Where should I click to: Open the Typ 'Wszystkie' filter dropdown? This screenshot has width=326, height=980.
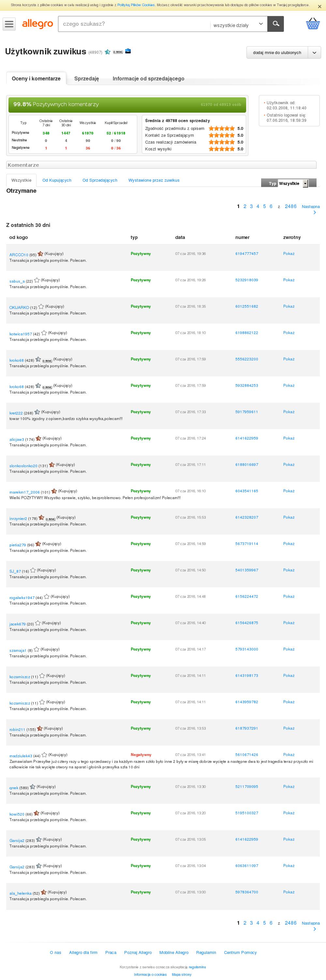click(293, 183)
